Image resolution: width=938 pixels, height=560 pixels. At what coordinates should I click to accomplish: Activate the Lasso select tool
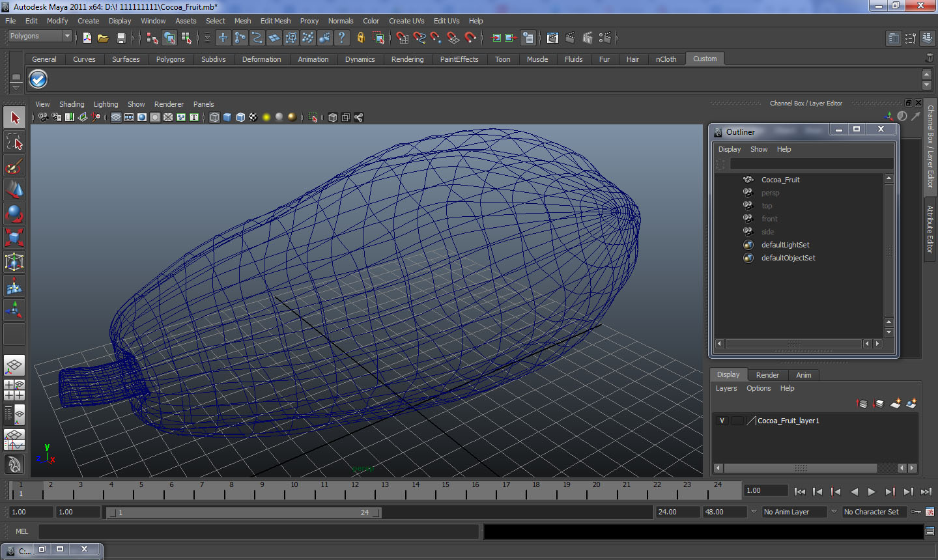click(14, 141)
